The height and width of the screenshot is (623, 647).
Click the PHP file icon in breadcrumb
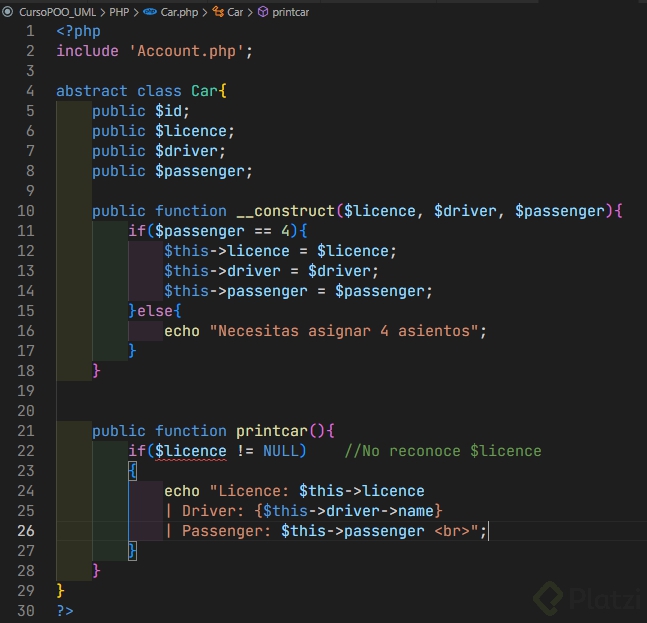coord(150,12)
